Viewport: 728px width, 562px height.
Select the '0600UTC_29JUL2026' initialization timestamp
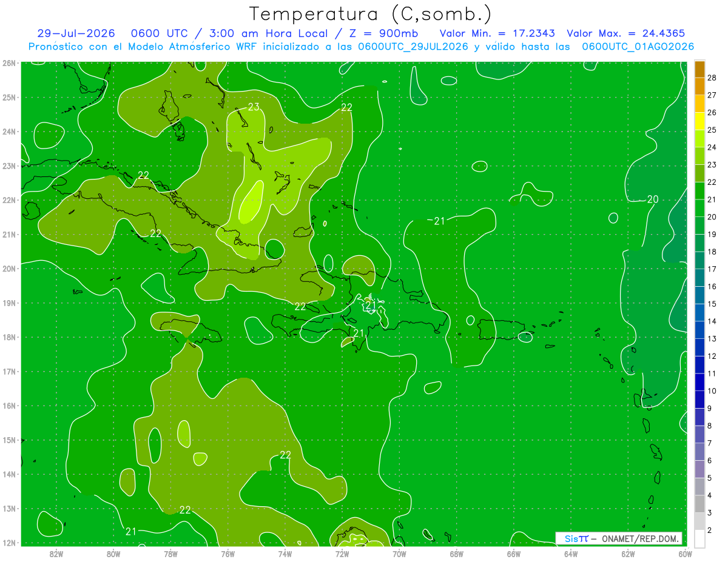[x=413, y=47]
